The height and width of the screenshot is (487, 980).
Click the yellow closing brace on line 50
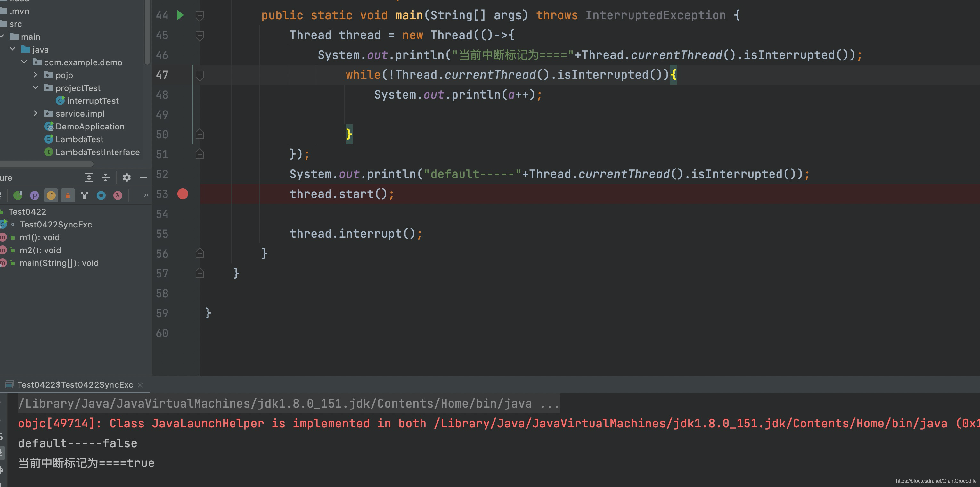click(349, 134)
